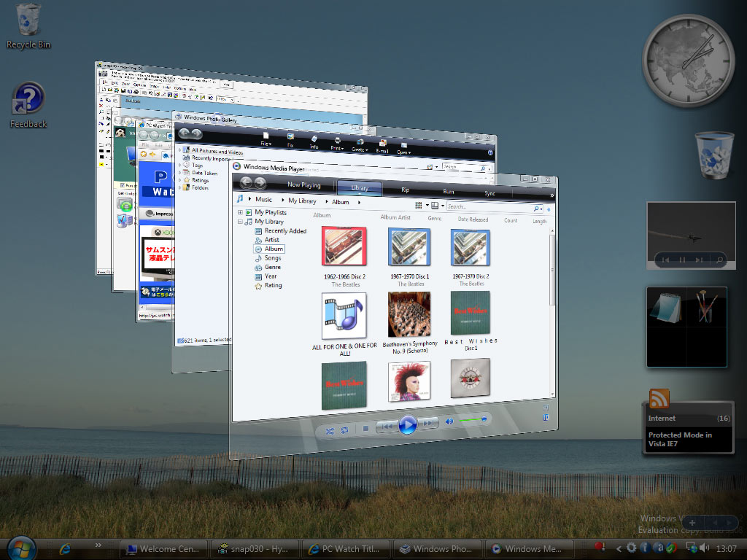Open the layout options dropdown arrow
Screen dimensions: 747x560
443,206
